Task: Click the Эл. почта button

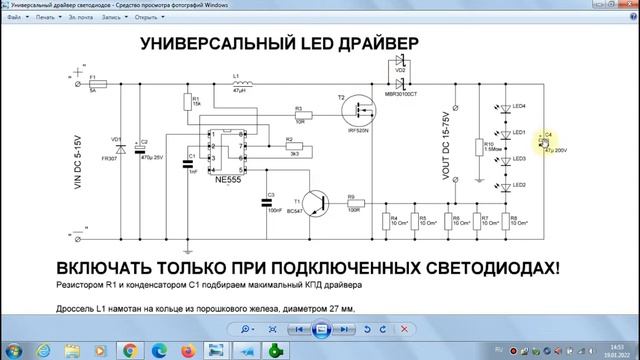Action: pyautogui.click(x=80, y=17)
